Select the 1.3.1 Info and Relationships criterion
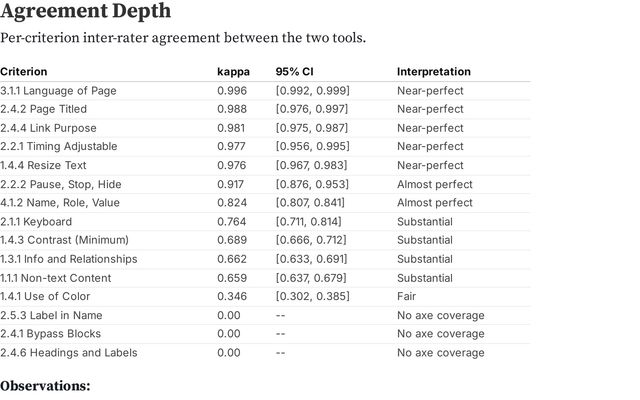 (69, 259)
